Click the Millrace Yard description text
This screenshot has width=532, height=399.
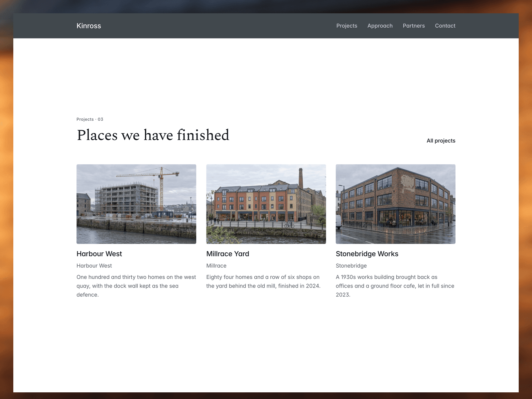tap(263, 282)
